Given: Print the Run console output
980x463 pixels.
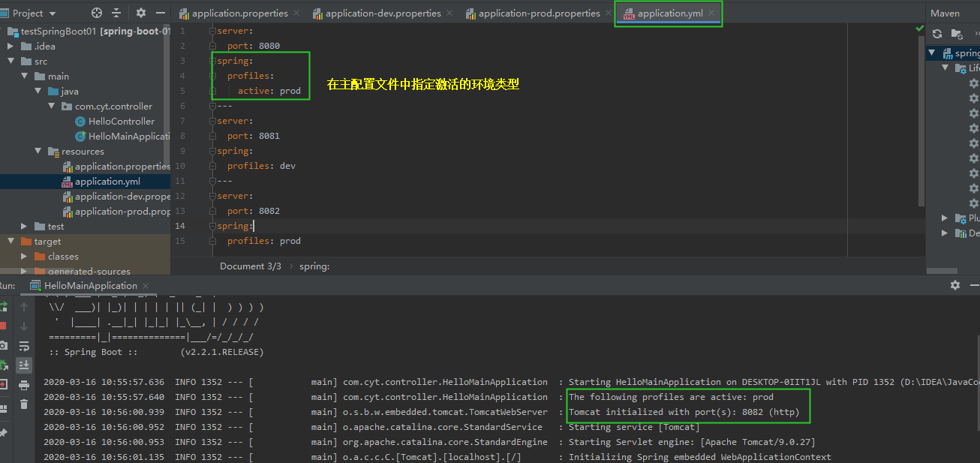Looking at the screenshot, I should tap(24, 385).
